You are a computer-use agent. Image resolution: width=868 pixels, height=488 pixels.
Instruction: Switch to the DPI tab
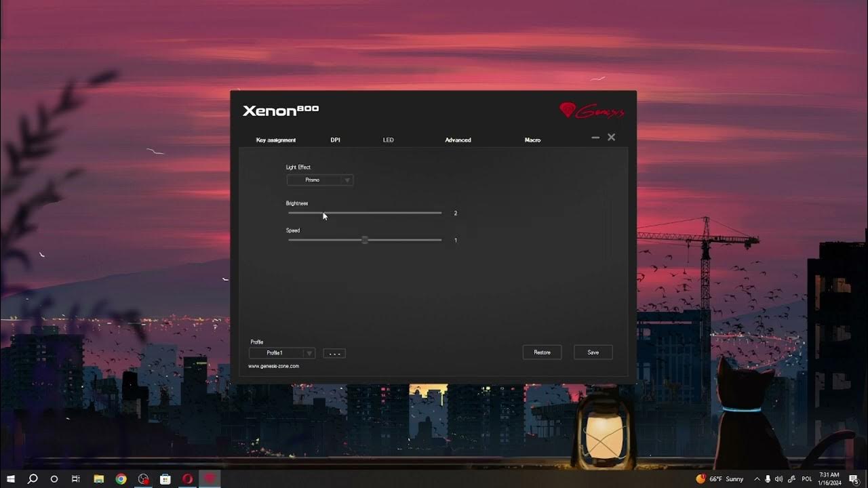335,140
